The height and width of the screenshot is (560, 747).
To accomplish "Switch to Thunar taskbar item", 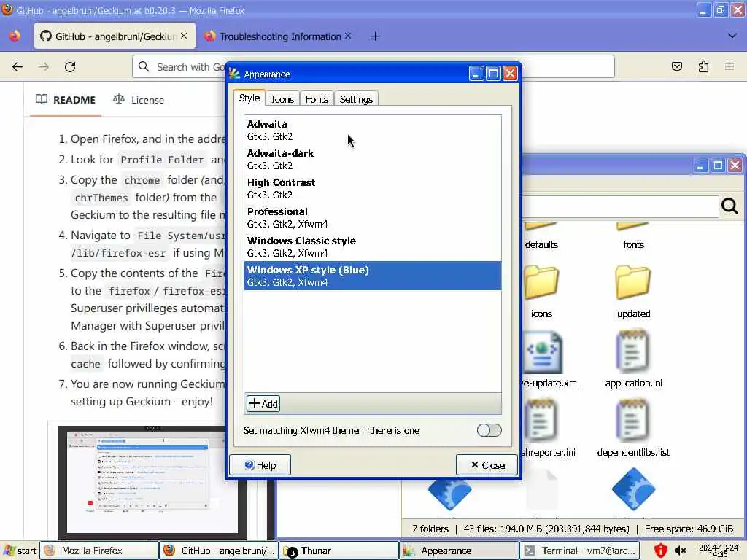I will [339, 551].
